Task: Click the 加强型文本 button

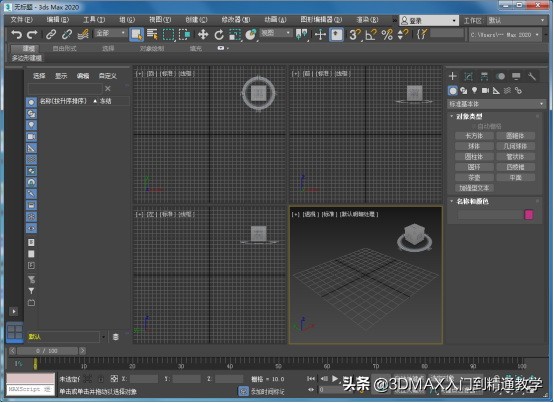Action: pyautogui.click(x=474, y=188)
